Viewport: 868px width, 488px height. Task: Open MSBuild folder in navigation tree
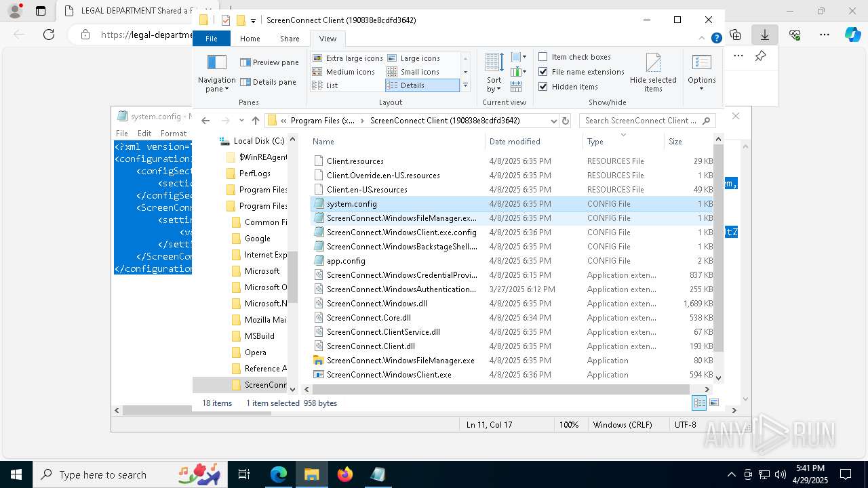pyautogui.click(x=259, y=336)
